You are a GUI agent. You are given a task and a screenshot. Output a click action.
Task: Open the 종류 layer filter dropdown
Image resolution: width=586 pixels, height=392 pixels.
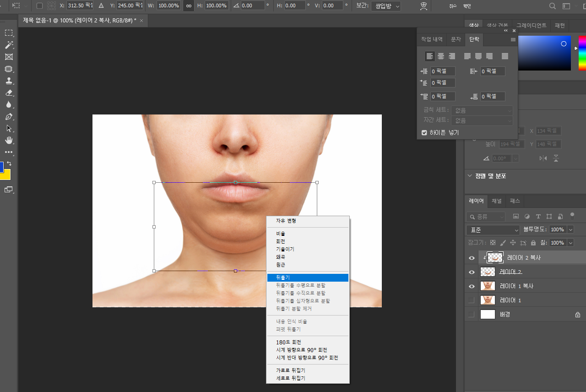[486, 216]
